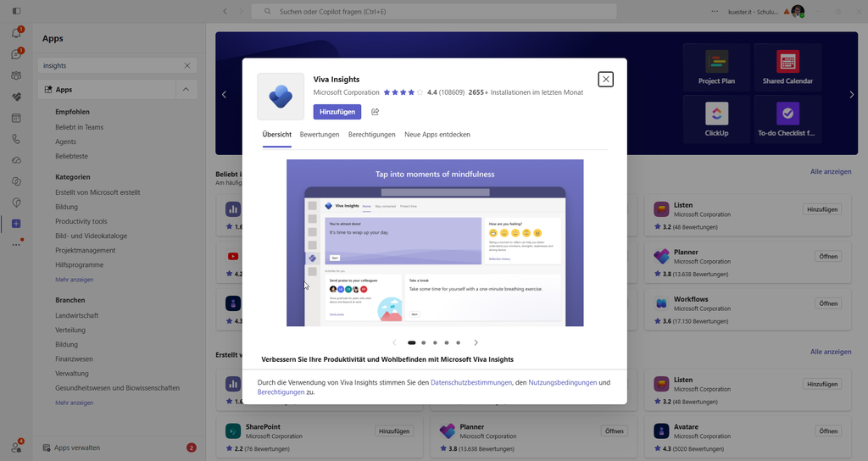This screenshot has width=868, height=461.
Task: Clear the insights search text with X
Action: tap(187, 65)
